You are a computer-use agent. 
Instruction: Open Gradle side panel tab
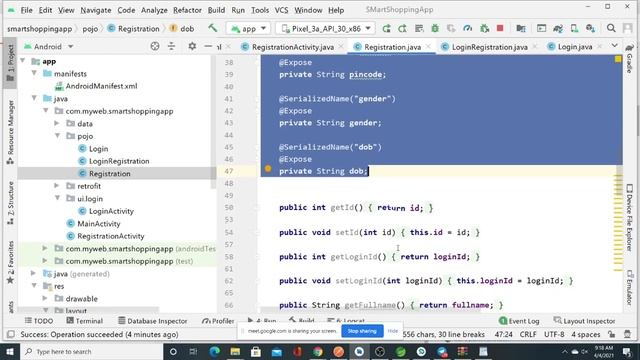point(629,59)
